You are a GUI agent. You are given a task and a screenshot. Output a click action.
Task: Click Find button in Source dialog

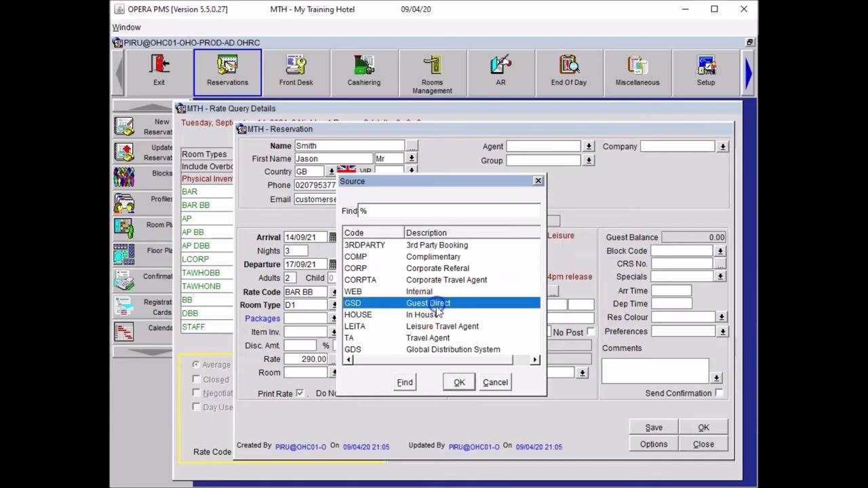point(405,382)
